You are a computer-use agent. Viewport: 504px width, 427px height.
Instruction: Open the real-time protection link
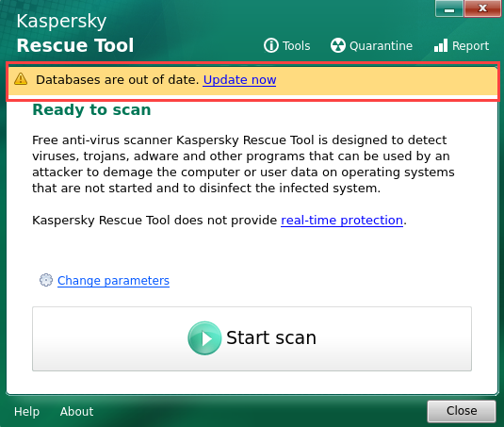click(x=342, y=221)
